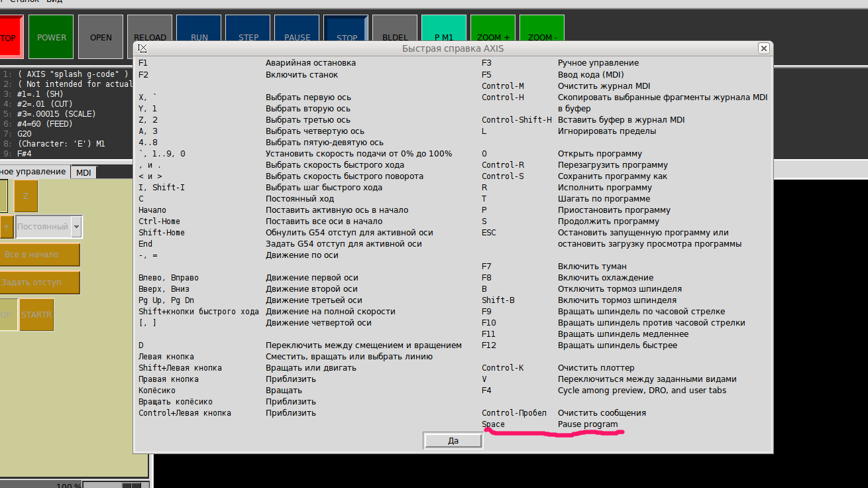Select the manual control tab (управление)
868x488 pixels.
(33, 172)
